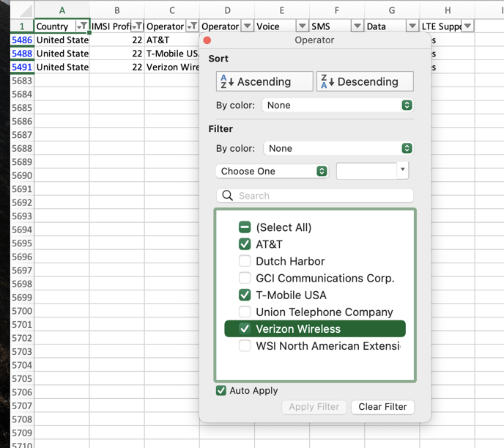Screen dimensions: 504x448
Task: Check Union Telephone Company checkbox
Action: tap(245, 312)
